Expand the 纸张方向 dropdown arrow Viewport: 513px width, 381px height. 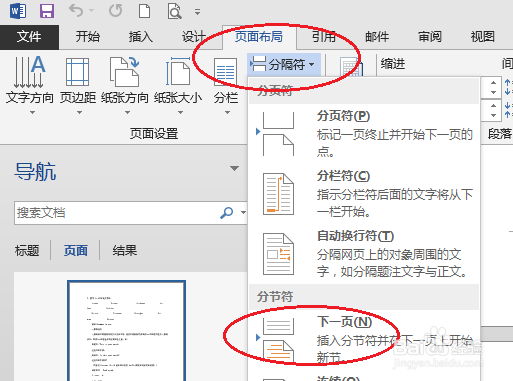pyautogui.click(x=127, y=113)
